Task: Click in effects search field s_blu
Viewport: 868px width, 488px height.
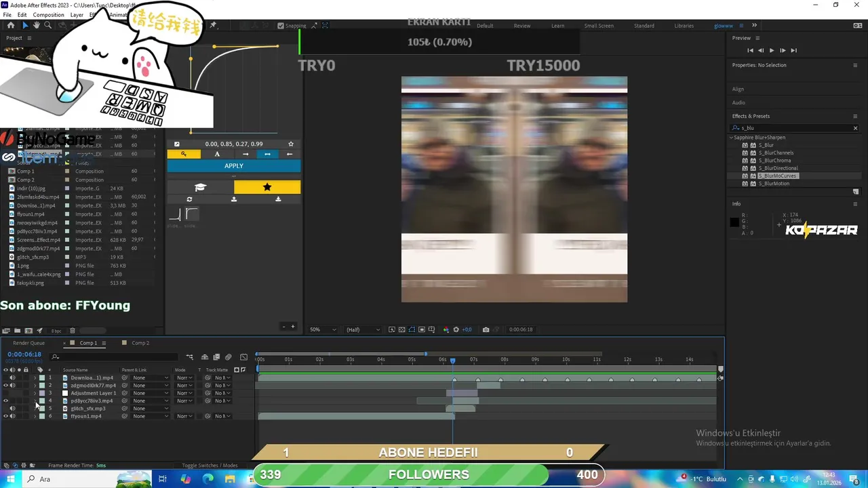Action: coord(793,127)
